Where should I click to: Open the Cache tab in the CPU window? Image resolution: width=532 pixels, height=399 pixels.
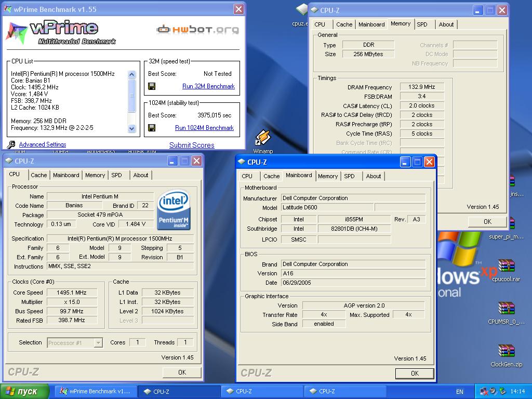[x=38, y=175]
